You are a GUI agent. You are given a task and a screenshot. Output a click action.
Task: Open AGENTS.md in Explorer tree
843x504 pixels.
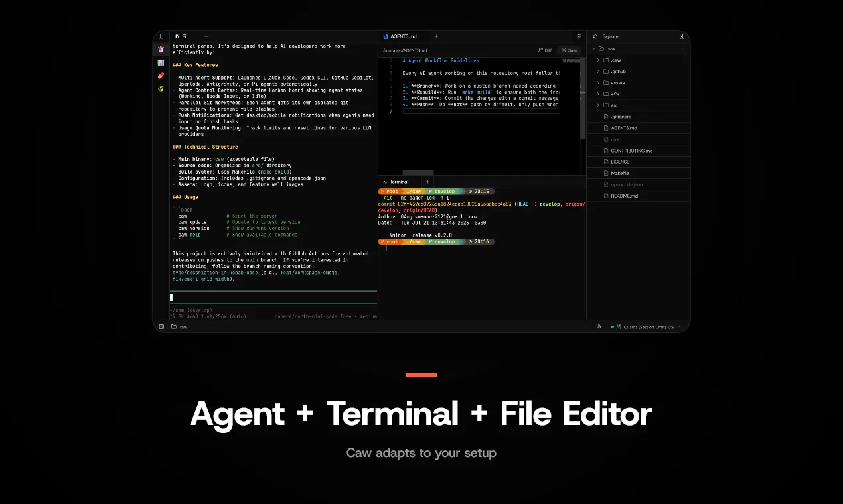tap(639, 128)
